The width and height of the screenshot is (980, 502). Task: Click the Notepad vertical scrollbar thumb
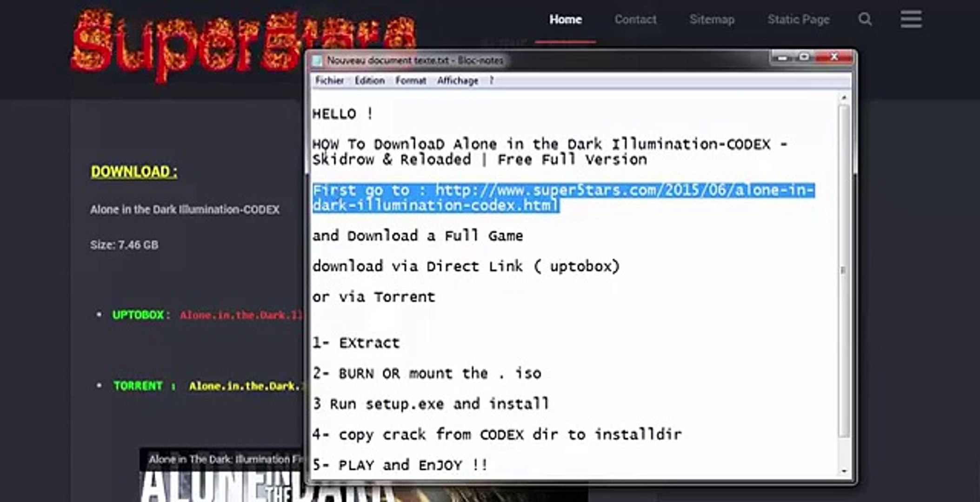(844, 271)
